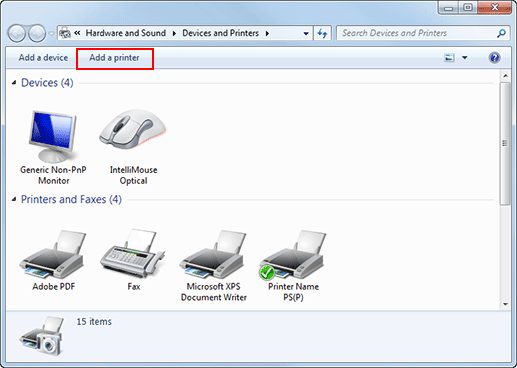Click the IntelliMouse Optical label
This screenshot has height=368, width=517.
pos(133,175)
